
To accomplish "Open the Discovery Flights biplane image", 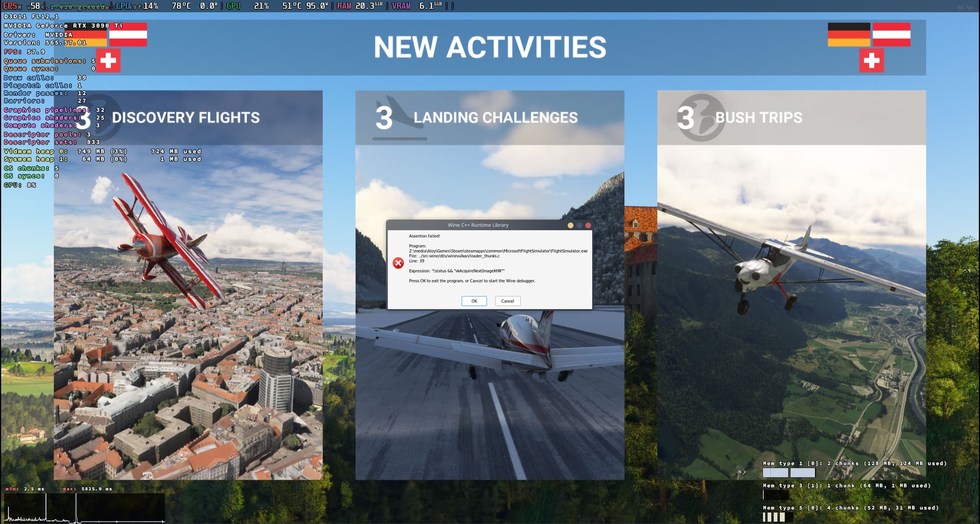I will click(188, 312).
